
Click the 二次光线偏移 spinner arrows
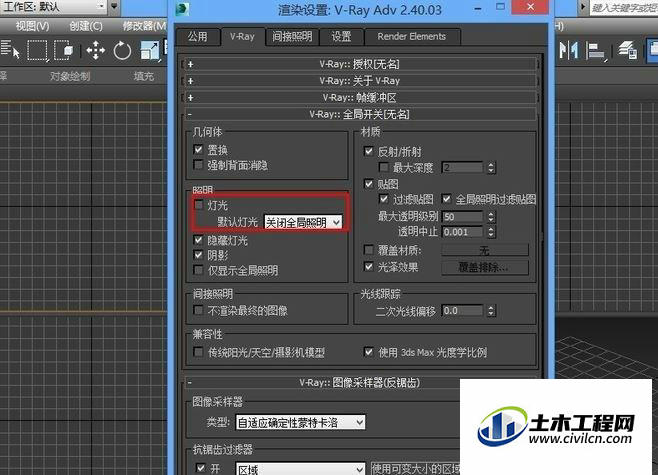point(491,311)
